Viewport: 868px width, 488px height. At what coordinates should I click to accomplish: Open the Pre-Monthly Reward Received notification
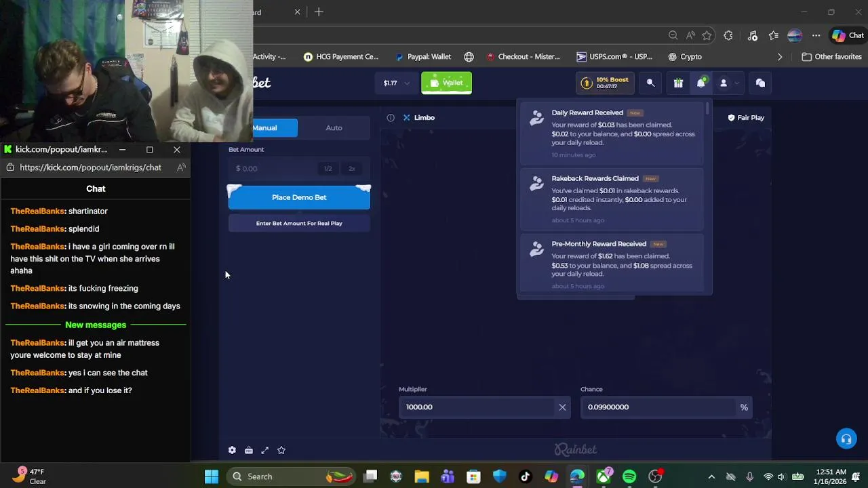[612, 264]
